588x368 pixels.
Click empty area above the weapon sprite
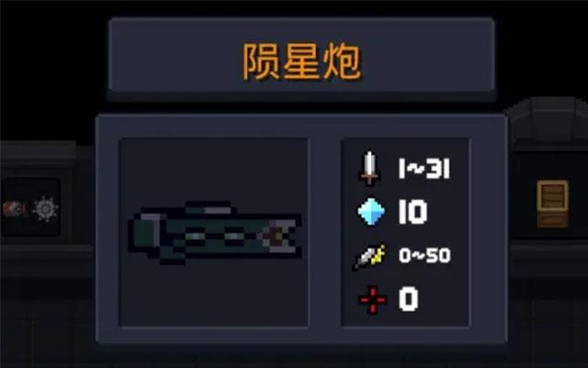tap(214, 169)
